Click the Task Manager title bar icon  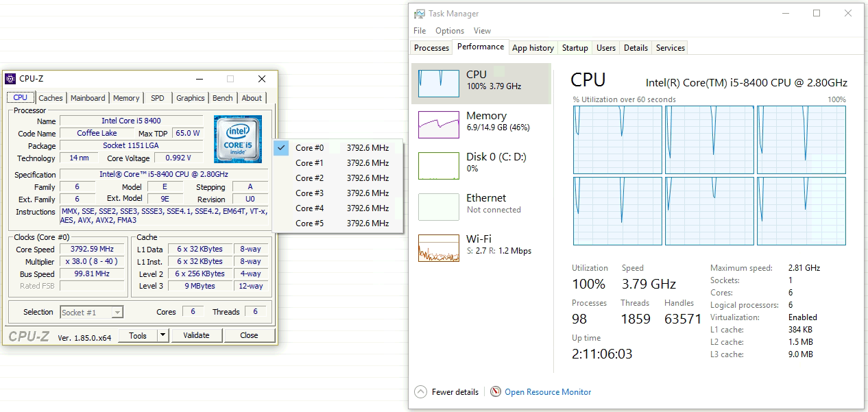click(419, 14)
